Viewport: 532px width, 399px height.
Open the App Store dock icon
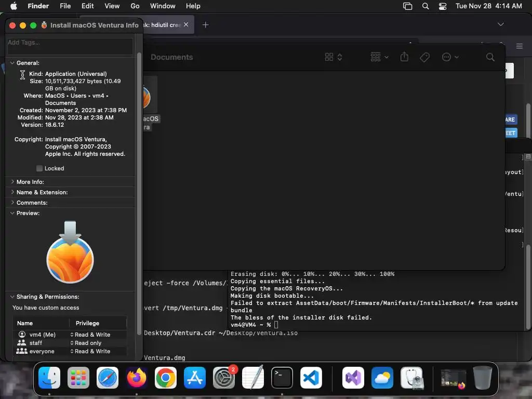coord(195,378)
